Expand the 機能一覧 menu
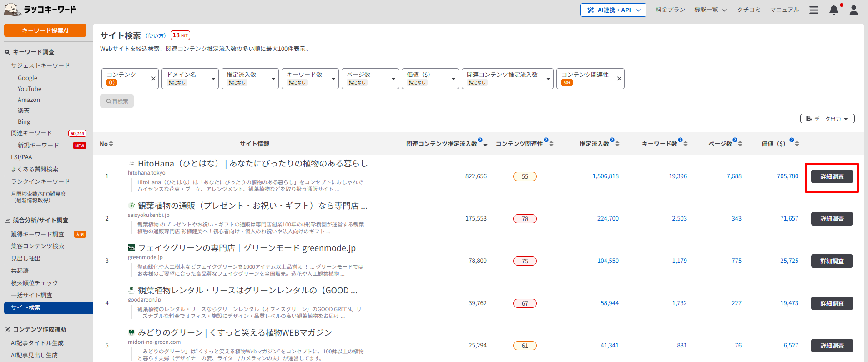 [x=710, y=10]
